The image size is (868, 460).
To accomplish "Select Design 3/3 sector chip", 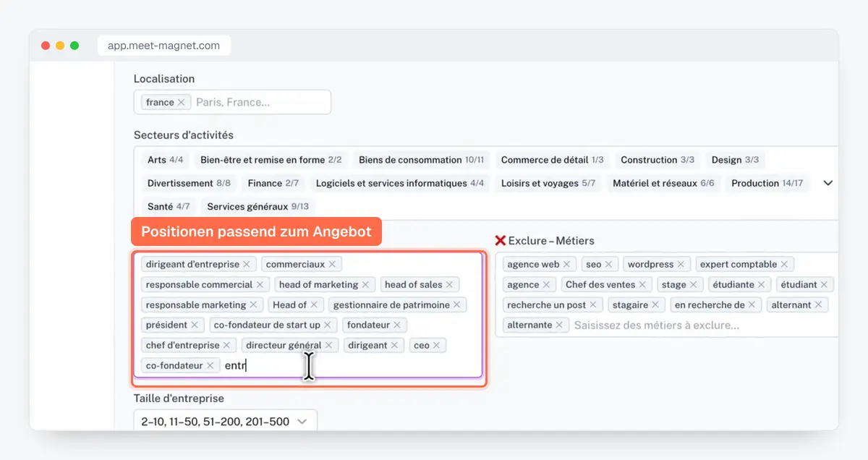I will coord(735,160).
